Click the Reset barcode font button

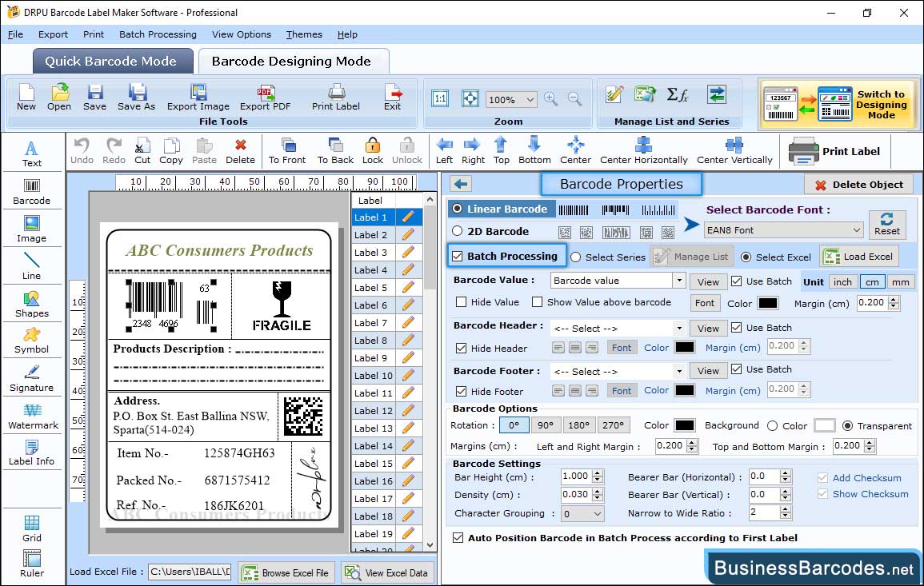pyautogui.click(x=887, y=224)
